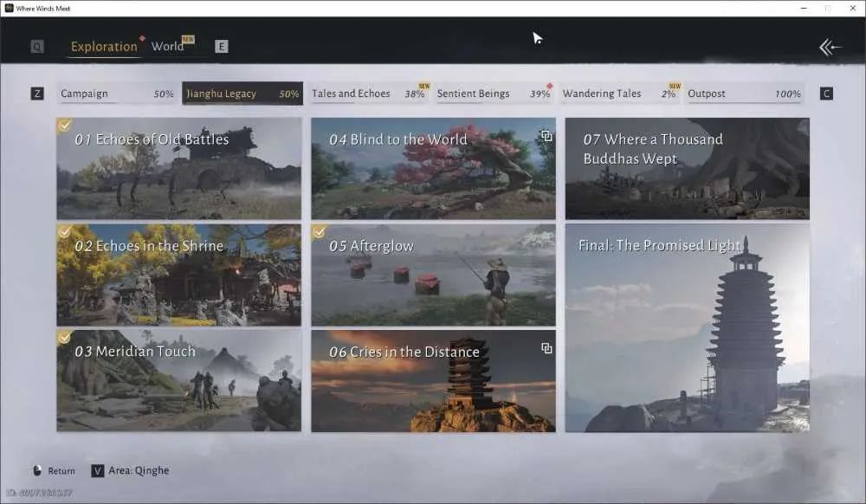Viewport: 866px width, 504px height.
Task: Click the C key category-next icon
Action: [826, 94]
